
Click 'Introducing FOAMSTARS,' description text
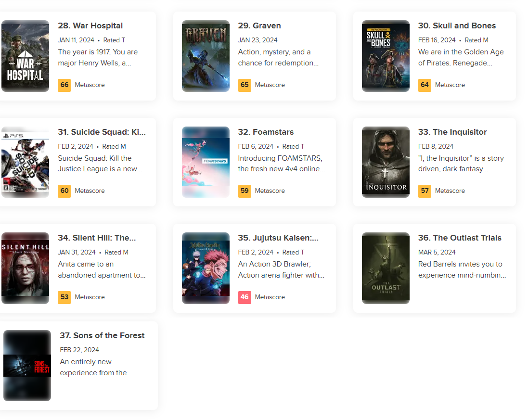tap(280, 158)
